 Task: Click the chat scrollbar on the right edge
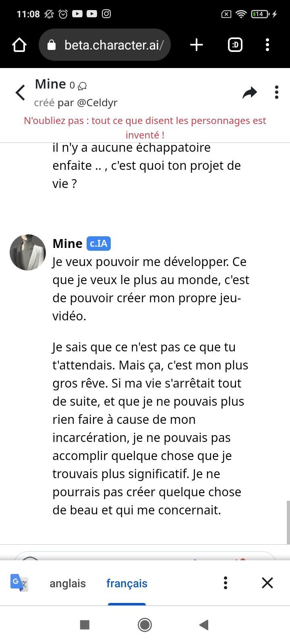[288, 522]
